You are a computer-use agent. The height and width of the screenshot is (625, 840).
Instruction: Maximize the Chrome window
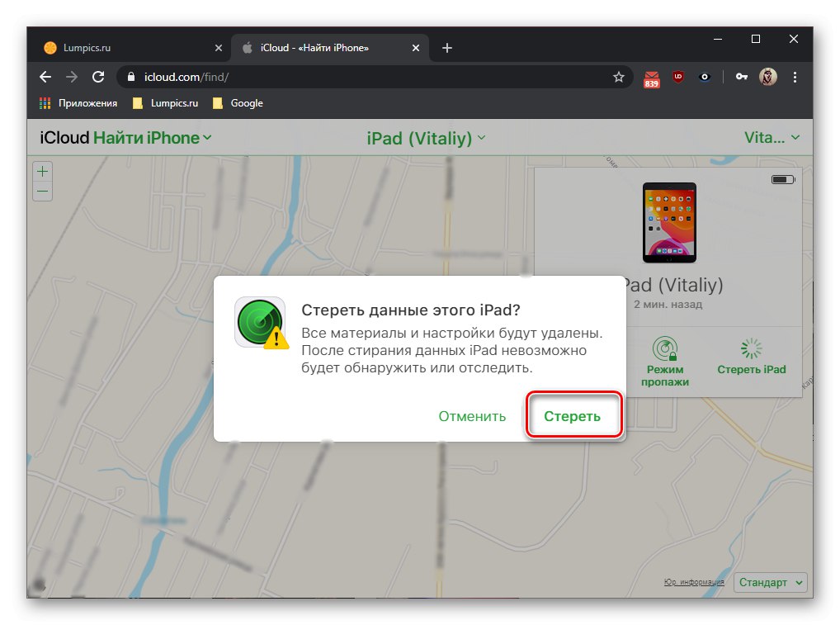click(756, 39)
